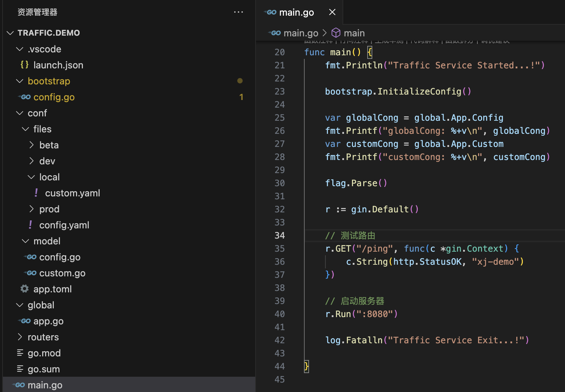Click the YAML exclamation icon of config.yaml

[30, 225]
